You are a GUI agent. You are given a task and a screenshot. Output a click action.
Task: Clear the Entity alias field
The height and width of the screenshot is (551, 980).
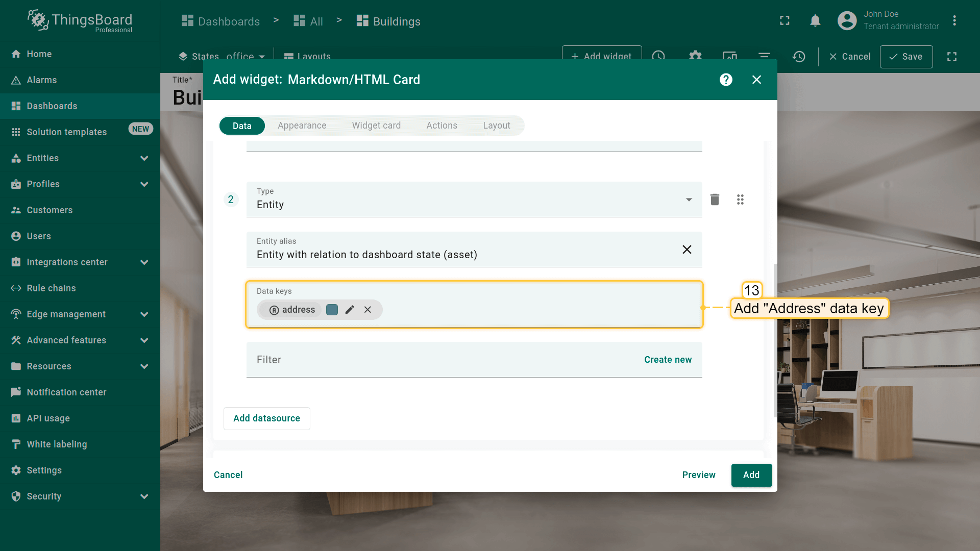687,249
